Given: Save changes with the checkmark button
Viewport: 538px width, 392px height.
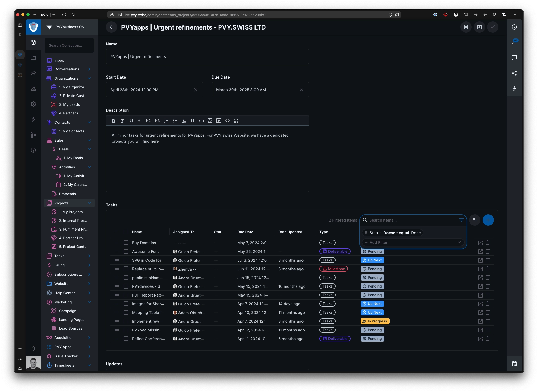Looking at the screenshot, I should tap(493, 27).
